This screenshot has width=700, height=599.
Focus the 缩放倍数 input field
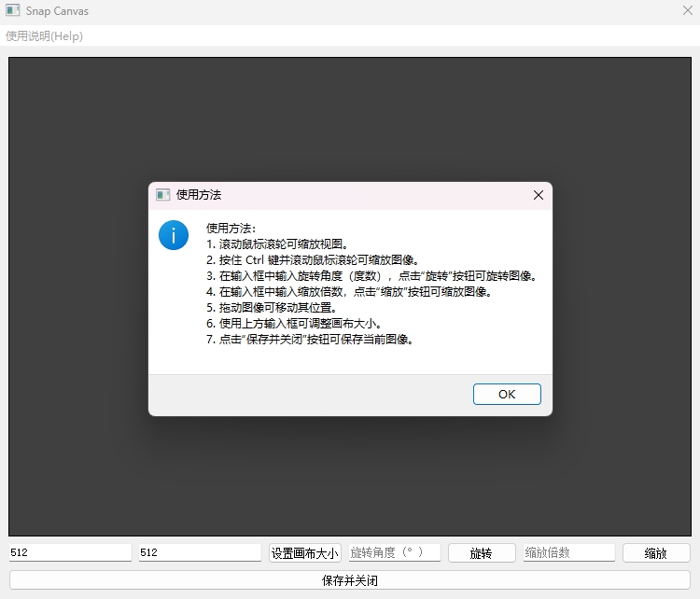click(x=569, y=552)
